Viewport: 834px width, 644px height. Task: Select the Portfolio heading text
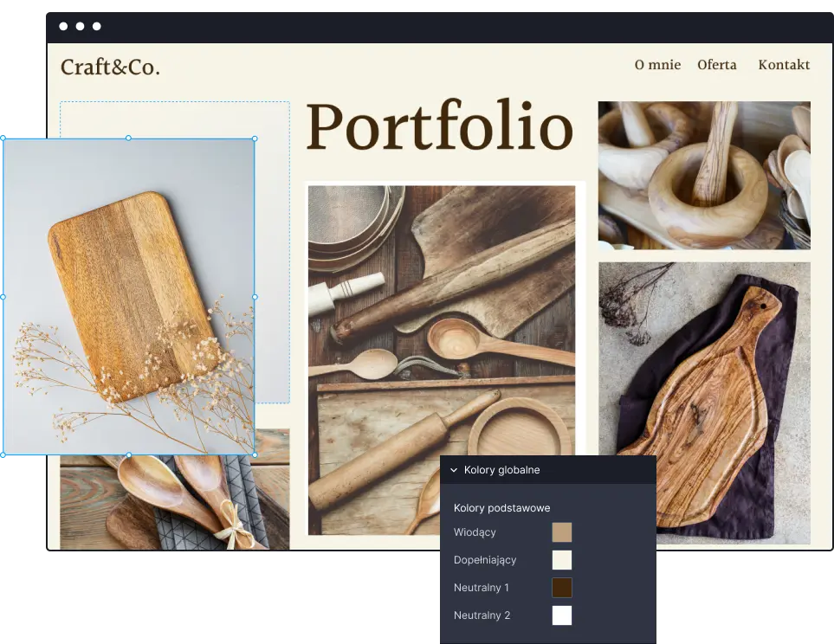click(x=439, y=127)
